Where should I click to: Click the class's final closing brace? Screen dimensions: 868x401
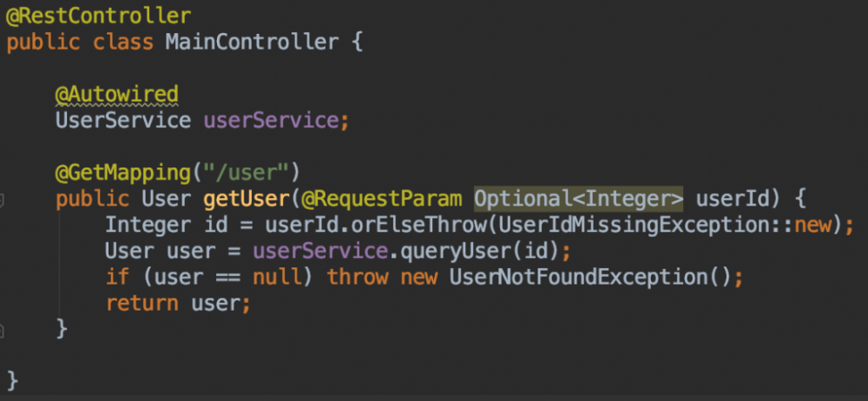pos(12,380)
